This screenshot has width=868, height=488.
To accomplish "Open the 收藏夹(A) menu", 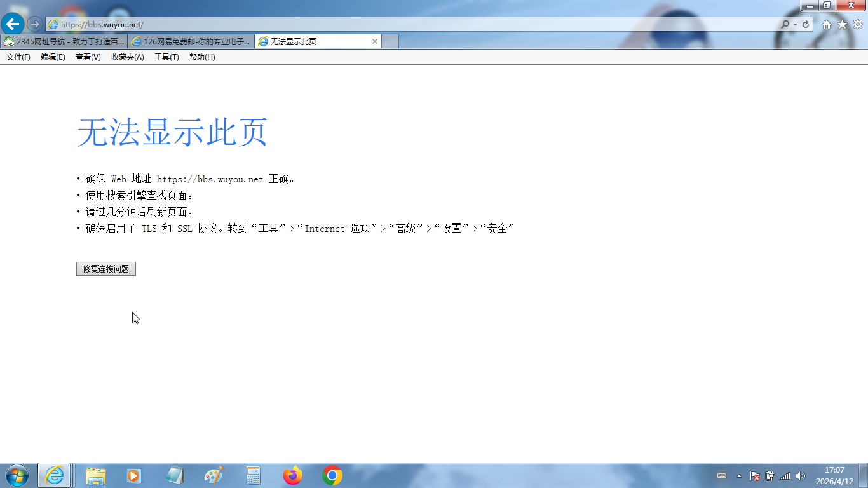I will click(127, 57).
